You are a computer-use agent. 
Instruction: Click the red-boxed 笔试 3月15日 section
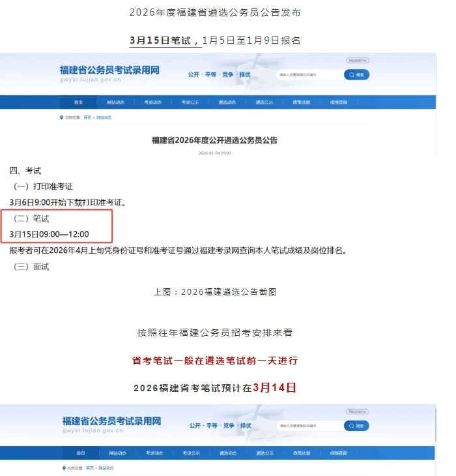[x=61, y=226]
